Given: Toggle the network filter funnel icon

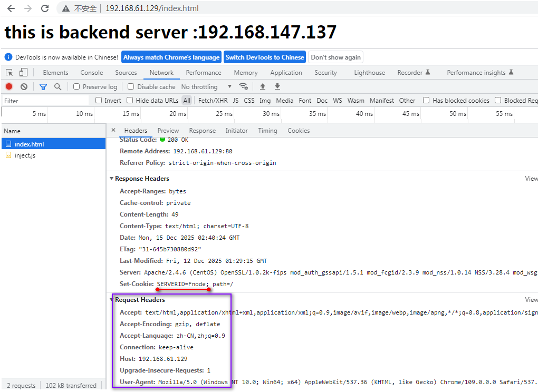Looking at the screenshot, I should pos(43,87).
